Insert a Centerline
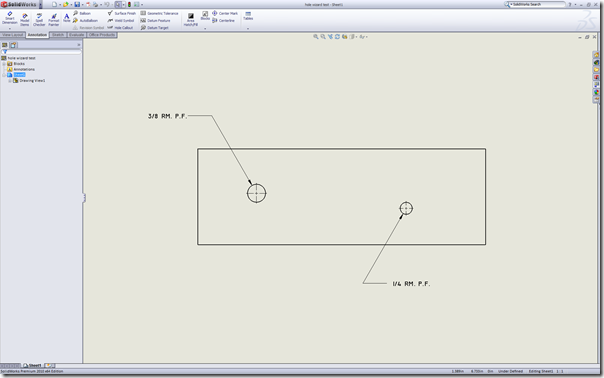 click(x=223, y=20)
